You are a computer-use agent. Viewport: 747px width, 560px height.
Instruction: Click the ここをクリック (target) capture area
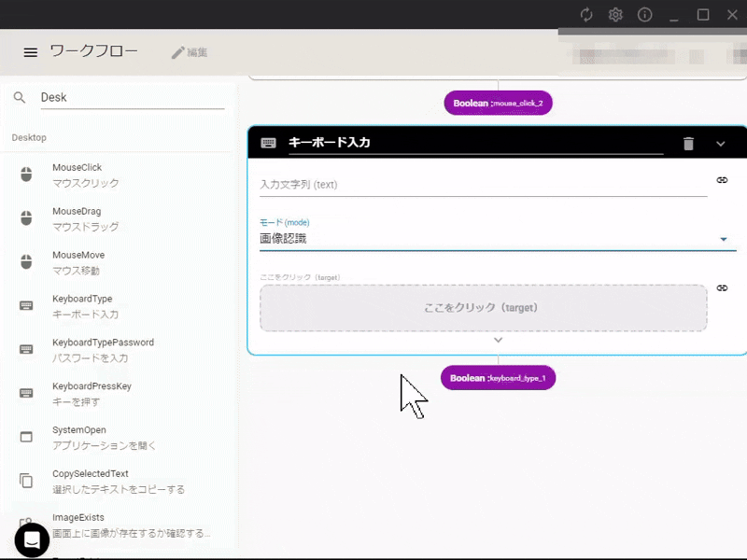pos(483,307)
